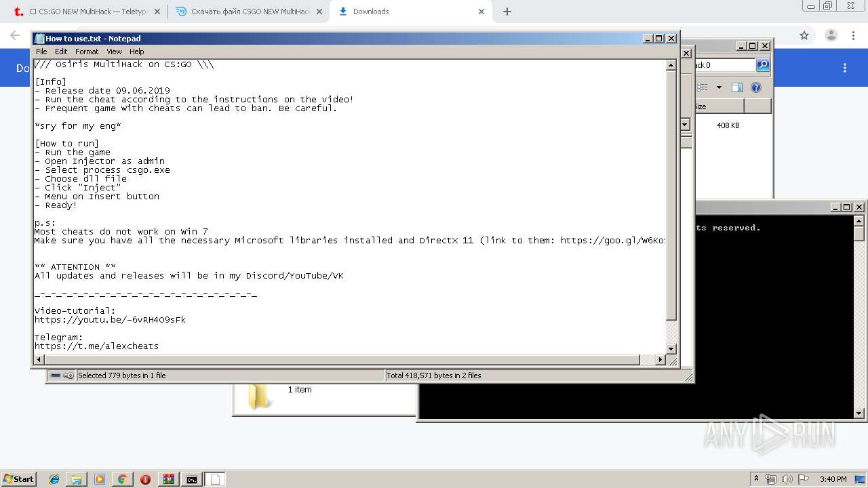This screenshot has height=488, width=868.
Task: Click the Notepad title bar icon
Action: (39, 39)
